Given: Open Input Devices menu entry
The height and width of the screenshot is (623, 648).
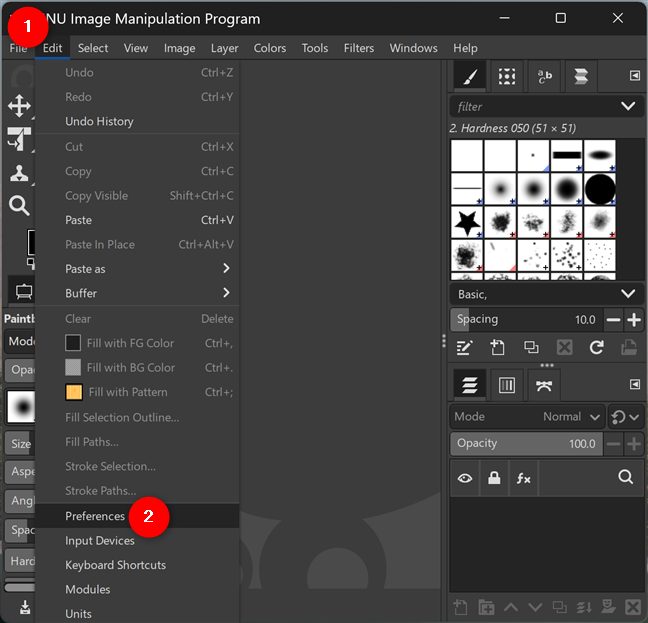Looking at the screenshot, I should pos(137,540).
